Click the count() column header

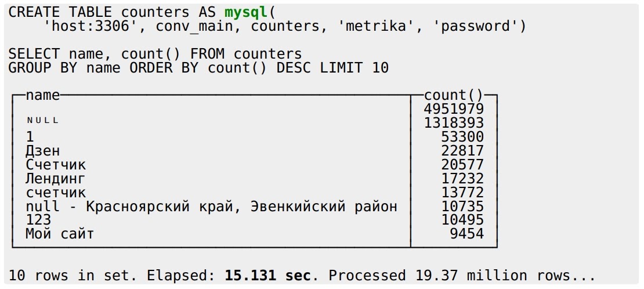click(x=454, y=95)
